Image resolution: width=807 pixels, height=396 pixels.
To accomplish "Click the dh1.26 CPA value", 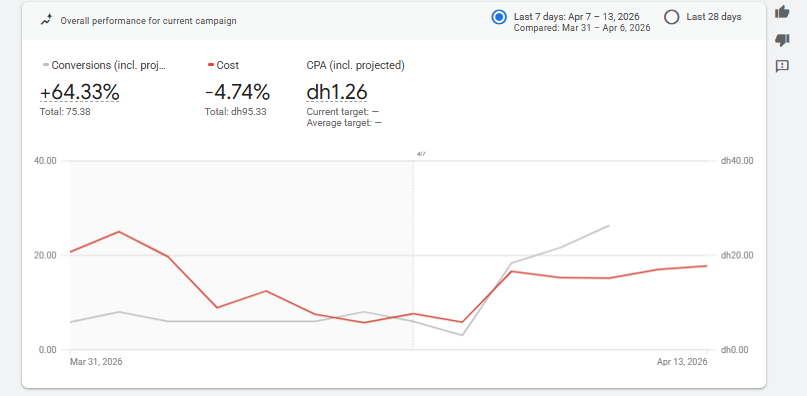I will pos(337,93).
